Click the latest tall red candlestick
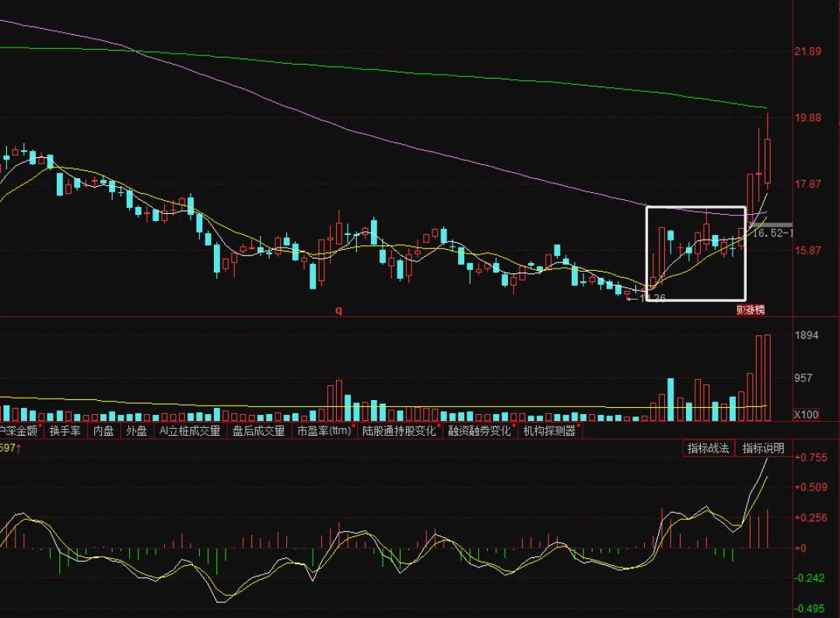840x618 pixels. (x=768, y=161)
